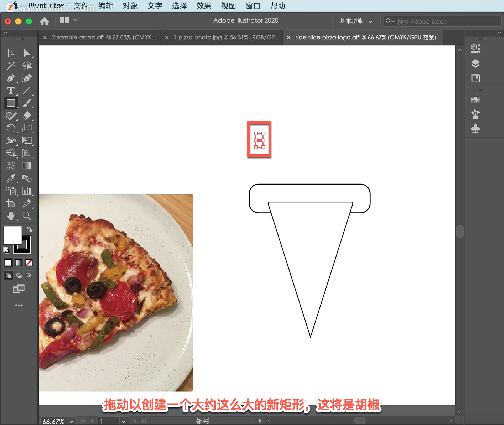Screen dimensions: 504x425
Task: Go to the Home screen
Action: click(x=44, y=21)
